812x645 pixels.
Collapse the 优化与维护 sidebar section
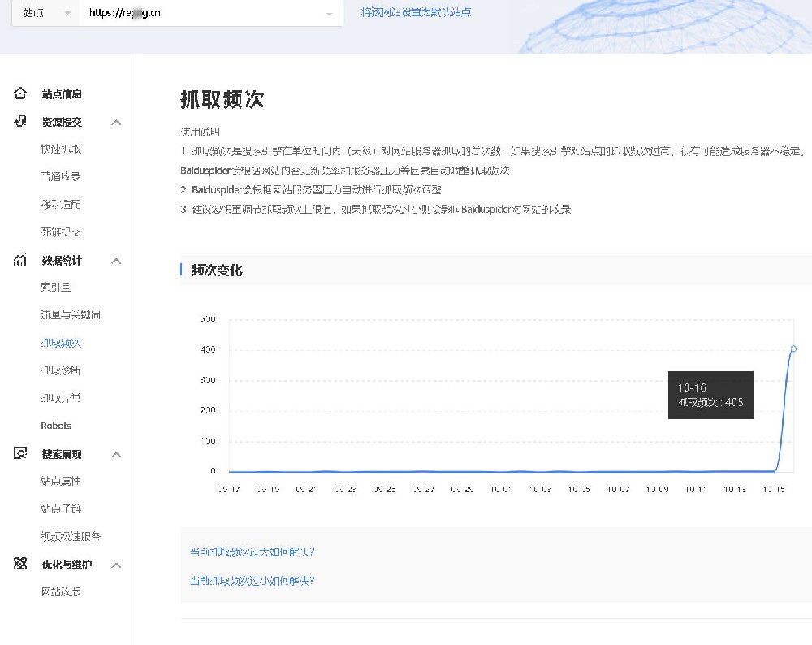pyautogui.click(x=116, y=565)
